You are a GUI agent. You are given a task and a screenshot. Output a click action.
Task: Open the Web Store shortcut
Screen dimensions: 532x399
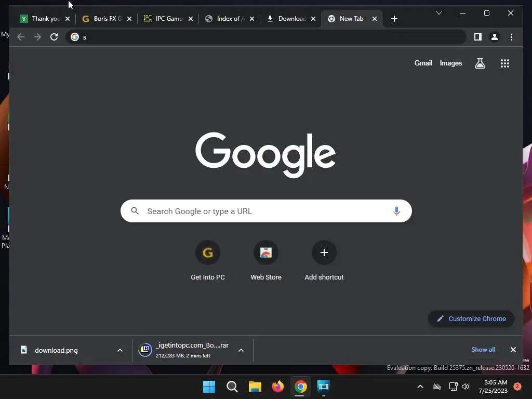[266, 252]
